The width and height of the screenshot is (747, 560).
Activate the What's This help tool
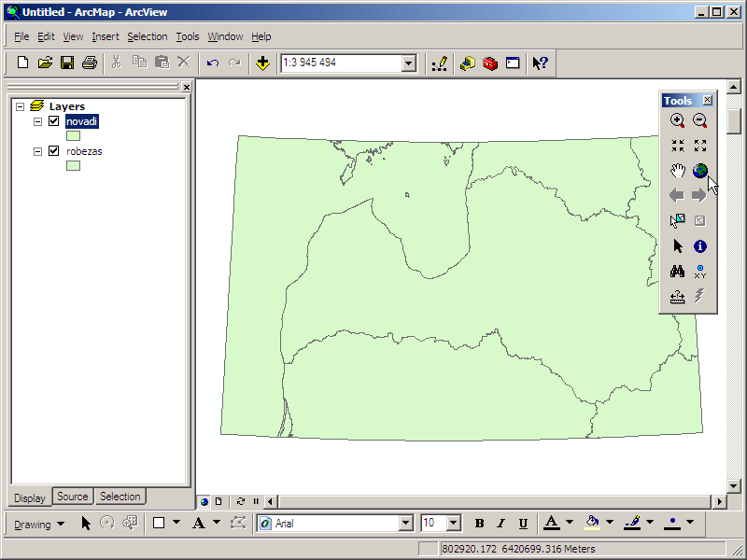point(541,63)
